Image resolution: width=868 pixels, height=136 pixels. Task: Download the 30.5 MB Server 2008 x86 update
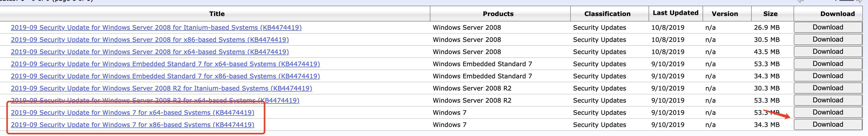pos(828,39)
